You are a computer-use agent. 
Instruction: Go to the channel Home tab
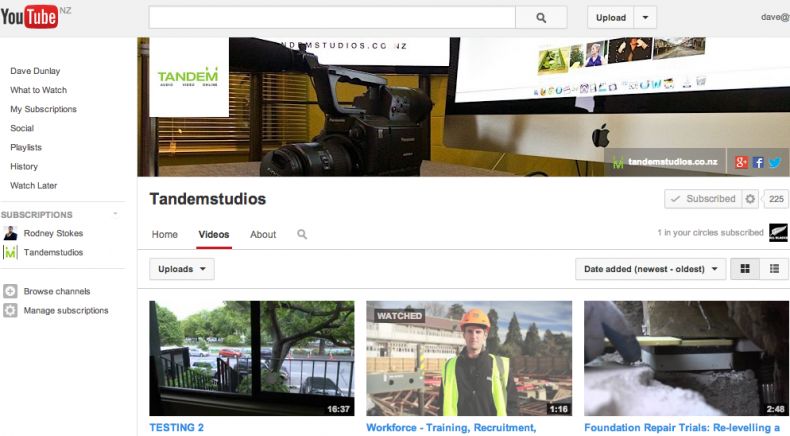point(165,234)
